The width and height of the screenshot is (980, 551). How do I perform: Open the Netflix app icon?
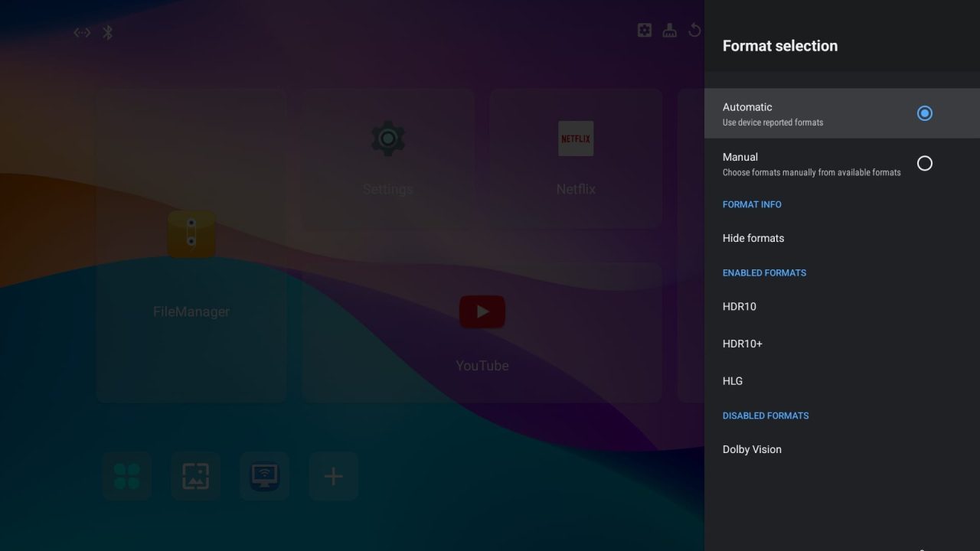(576, 139)
